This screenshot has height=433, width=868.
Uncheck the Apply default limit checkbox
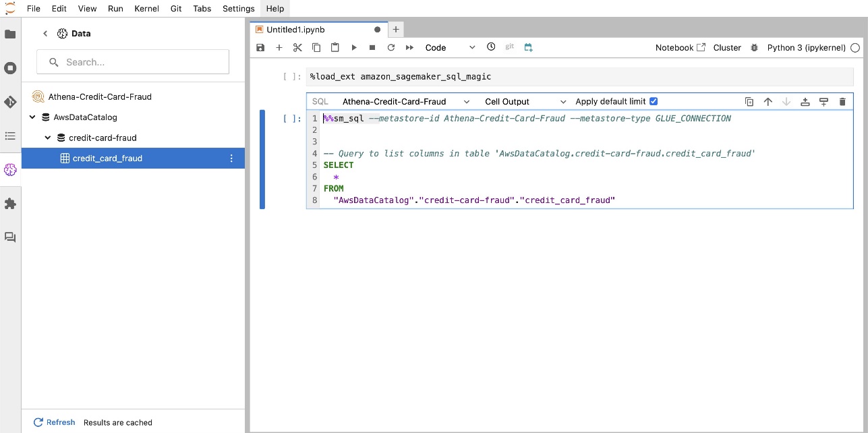pyautogui.click(x=653, y=101)
